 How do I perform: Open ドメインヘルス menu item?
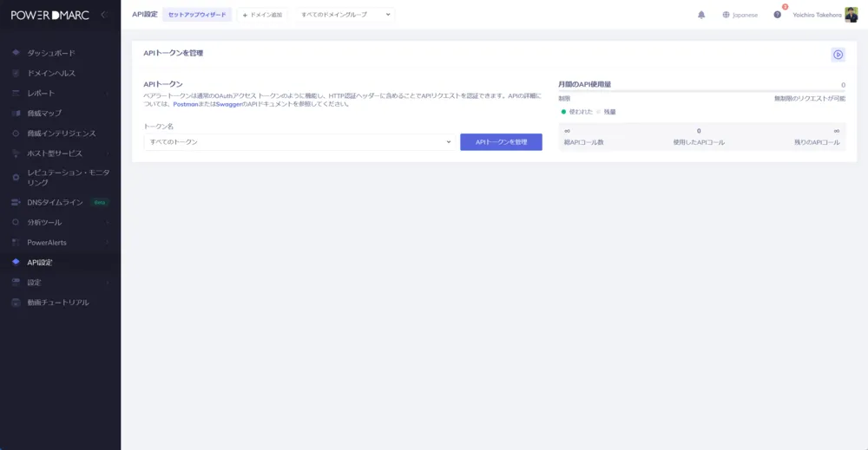[x=51, y=73]
